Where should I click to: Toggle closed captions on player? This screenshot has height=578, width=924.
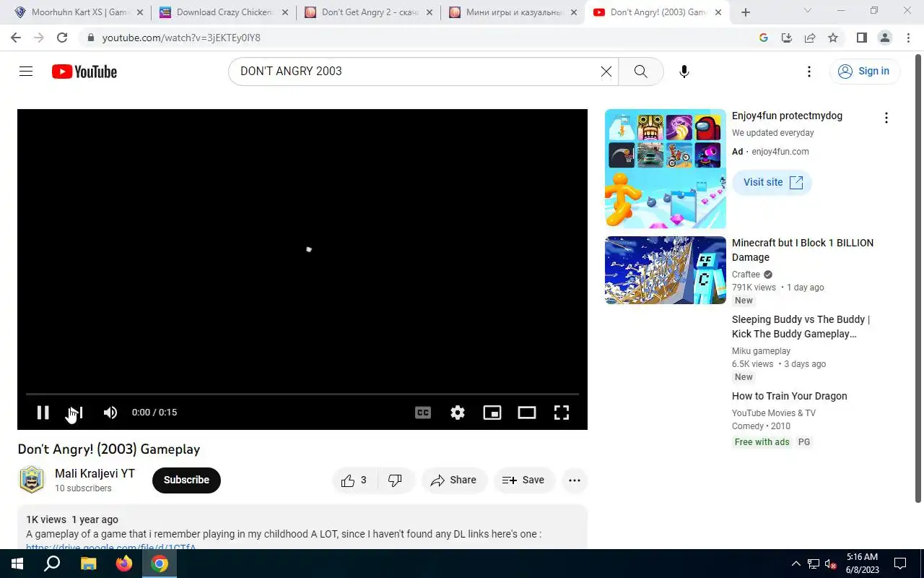423,413
